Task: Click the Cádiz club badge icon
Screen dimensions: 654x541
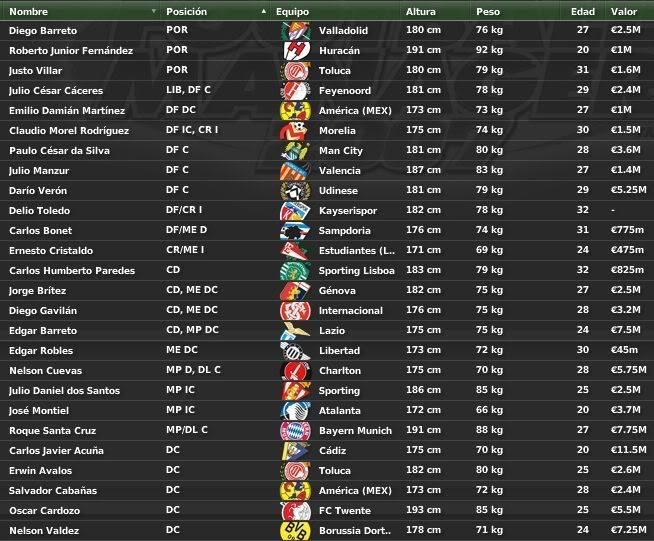Action: pos(295,451)
